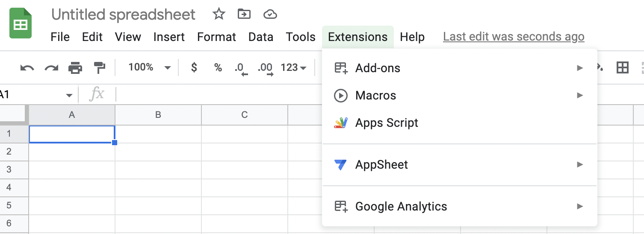Open Last edit was seconds ago link
This screenshot has width=644, height=234.
pos(514,37)
